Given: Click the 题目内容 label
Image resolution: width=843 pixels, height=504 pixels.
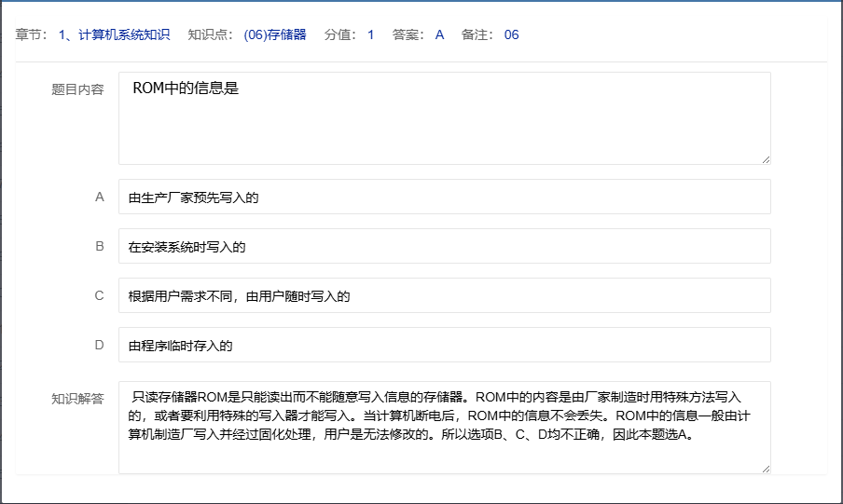Looking at the screenshot, I should coord(77,90).
